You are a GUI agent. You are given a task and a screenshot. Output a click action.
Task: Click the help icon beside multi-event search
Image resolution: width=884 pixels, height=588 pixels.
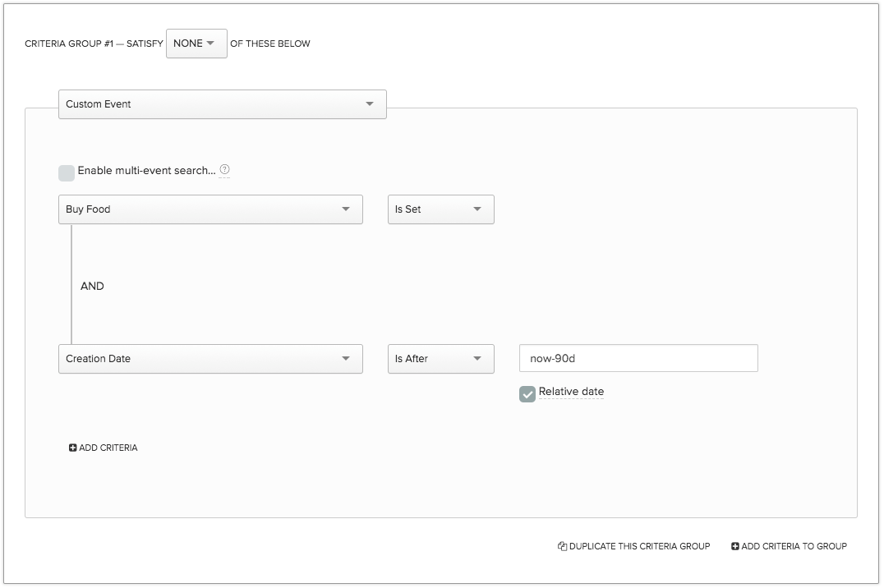coord(224,170)
